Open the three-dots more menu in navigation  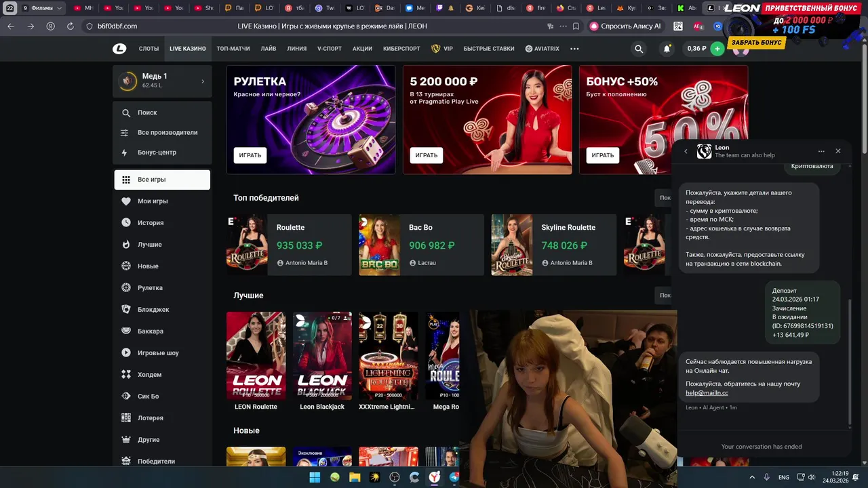574,49
